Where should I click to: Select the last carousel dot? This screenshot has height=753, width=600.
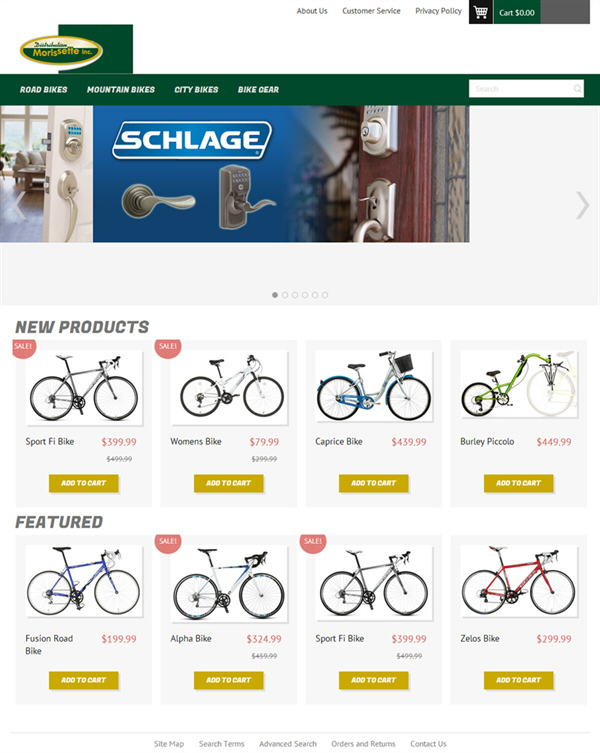click(x=325, y=295)
